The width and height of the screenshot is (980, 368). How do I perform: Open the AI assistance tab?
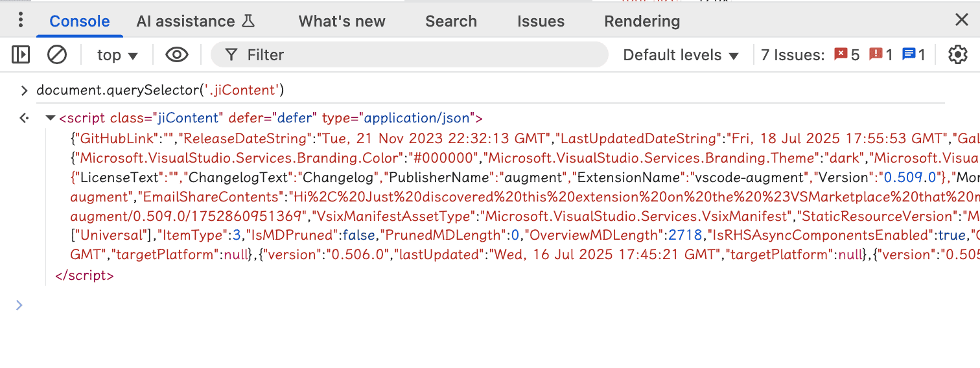pos(196,21)
